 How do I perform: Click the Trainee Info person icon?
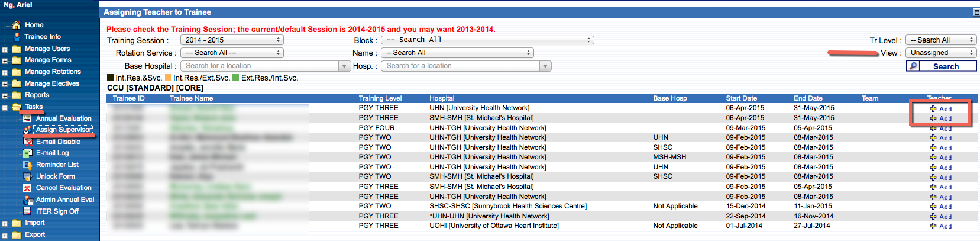(17, 37)
